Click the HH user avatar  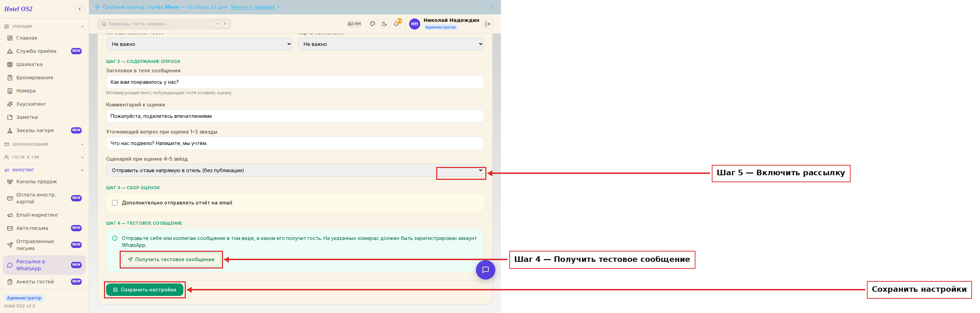(x=414, y=24)
